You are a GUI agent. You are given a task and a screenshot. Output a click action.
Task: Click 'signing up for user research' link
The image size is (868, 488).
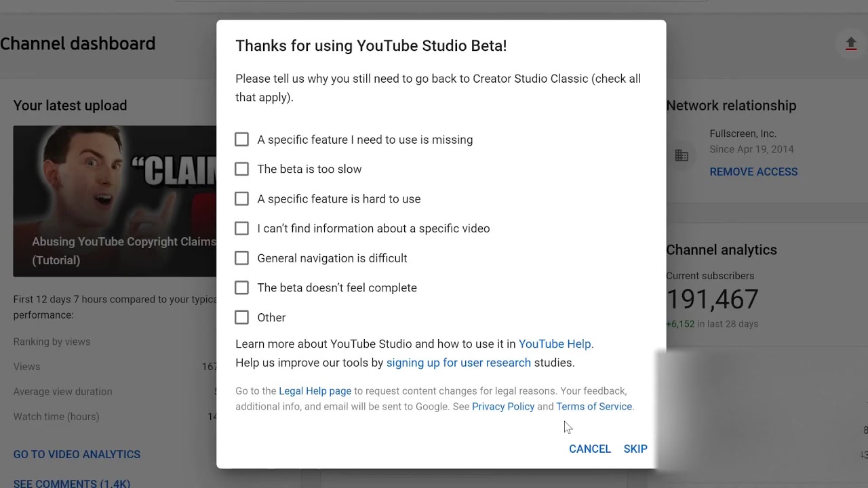pyautogui.click(x=458, y=363)
